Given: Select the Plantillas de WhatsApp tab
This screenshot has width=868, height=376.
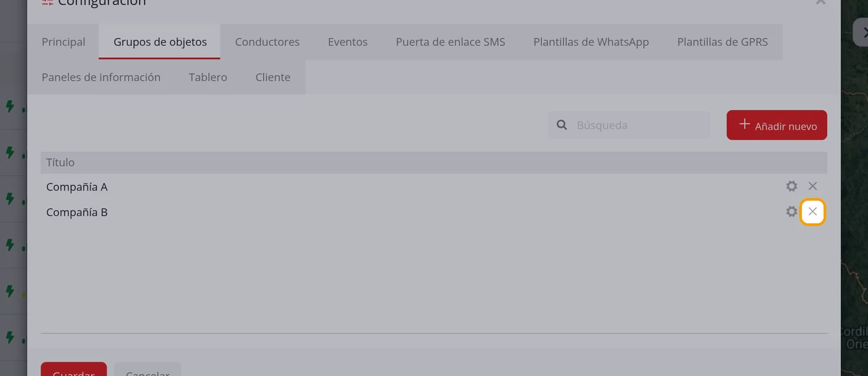Looking at the screenshot, I should [x=591, y=42].
